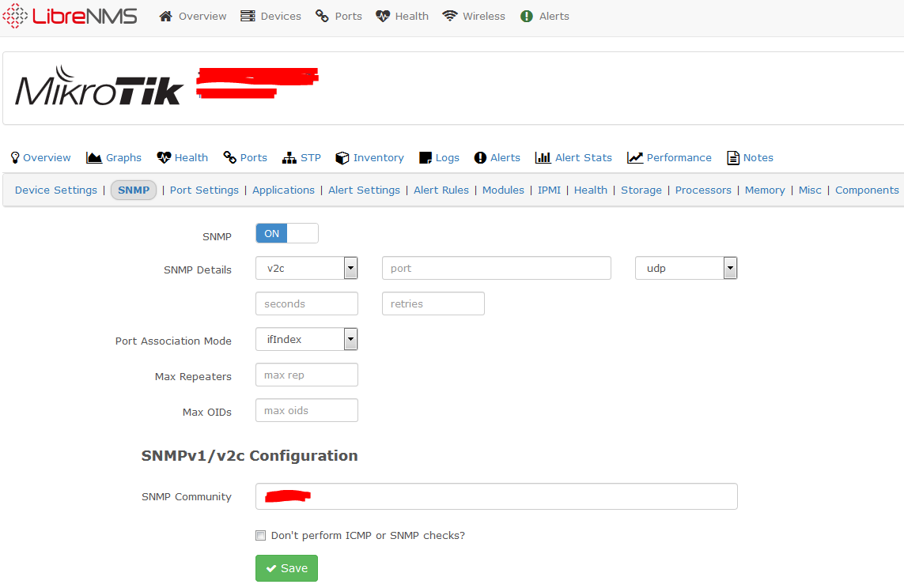This screenshot has height=588, width=904.
Task: Focus the timeout seconds input field
Action: pyautogui.click(x=307, y=303)
